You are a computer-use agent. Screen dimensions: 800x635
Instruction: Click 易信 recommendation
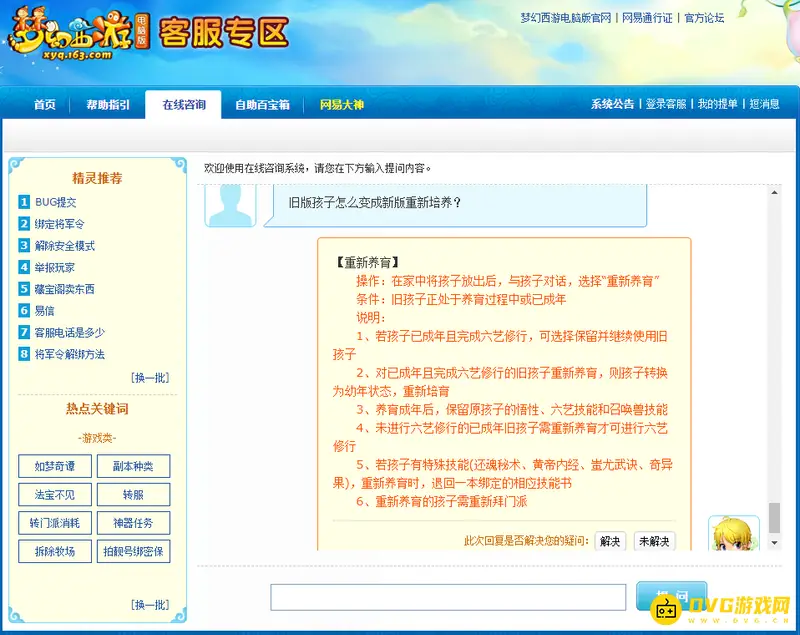click(x=44, y=311)
